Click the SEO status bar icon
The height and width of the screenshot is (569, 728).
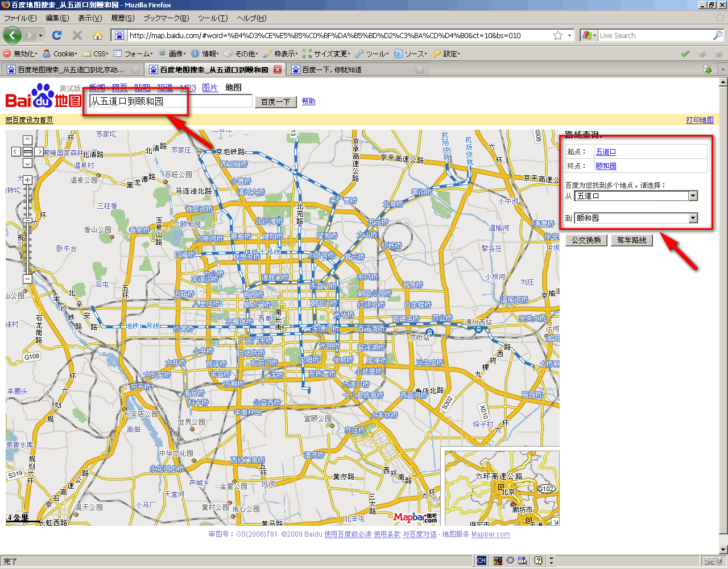713,561
